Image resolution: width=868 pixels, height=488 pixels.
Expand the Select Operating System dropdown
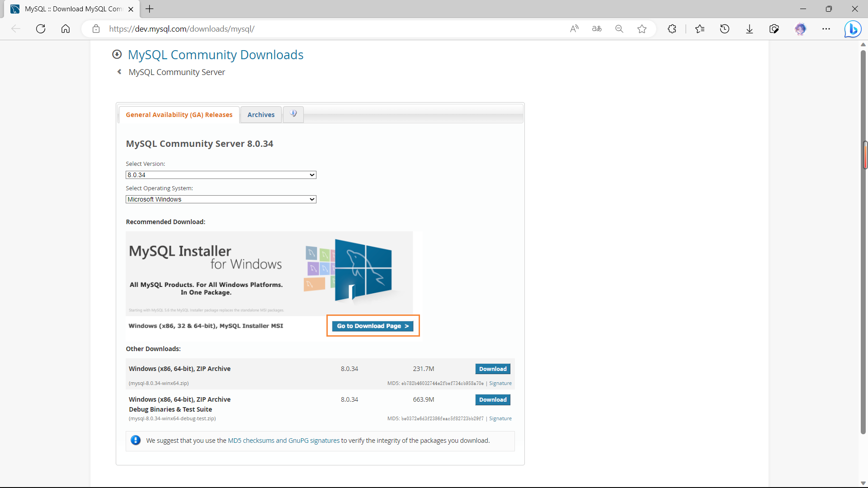[x=221, y=199]
